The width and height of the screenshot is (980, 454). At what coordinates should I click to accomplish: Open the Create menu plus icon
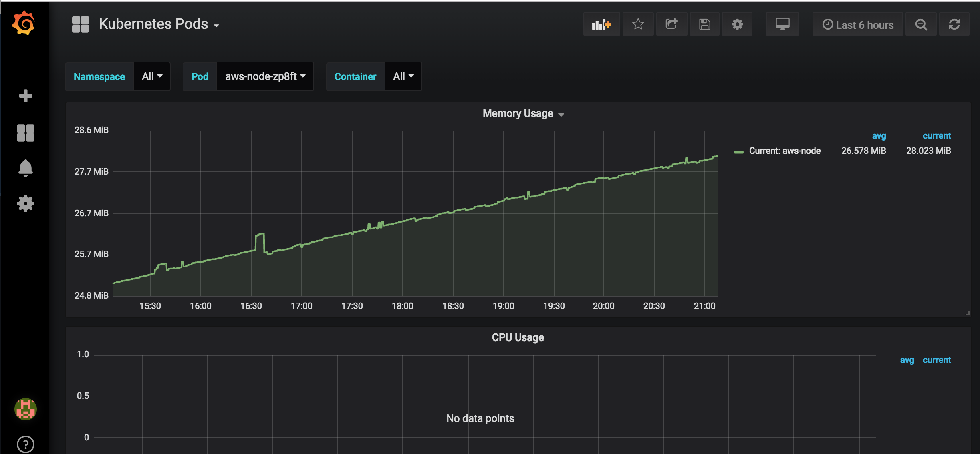click(25, 96)
